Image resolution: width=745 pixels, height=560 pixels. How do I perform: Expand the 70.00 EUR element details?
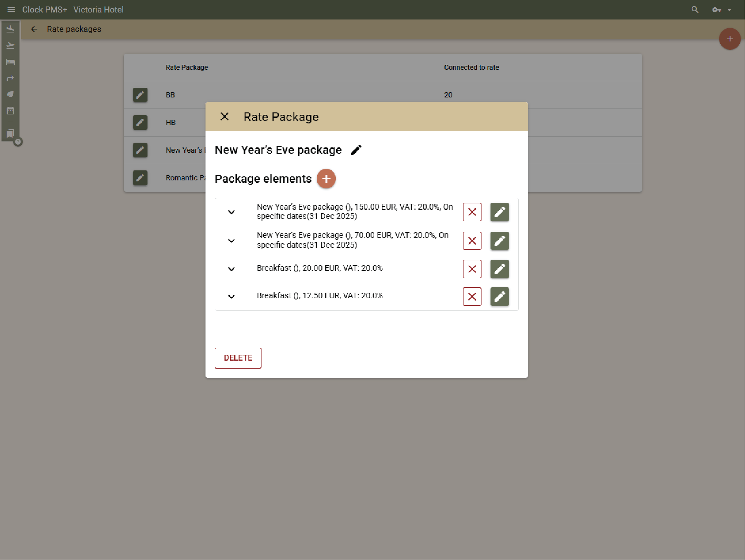(x=231, y=240)
